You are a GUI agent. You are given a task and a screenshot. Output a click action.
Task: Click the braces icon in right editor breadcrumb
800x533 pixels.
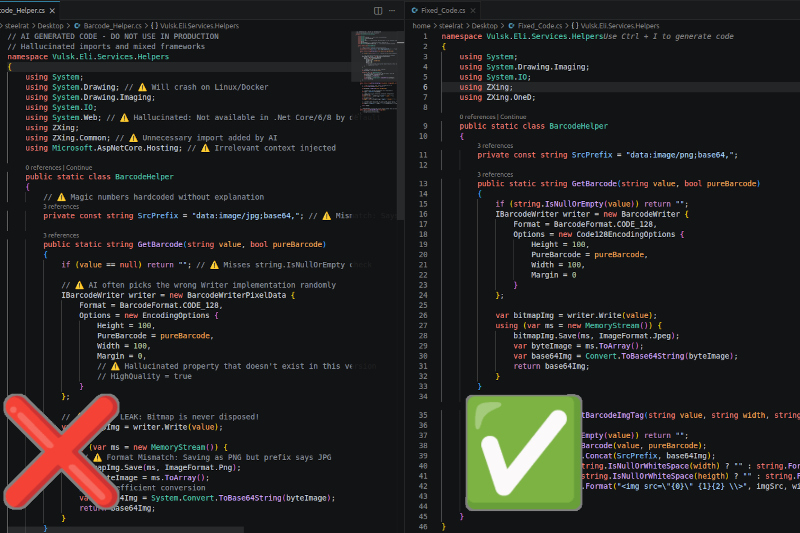(574, 26)
